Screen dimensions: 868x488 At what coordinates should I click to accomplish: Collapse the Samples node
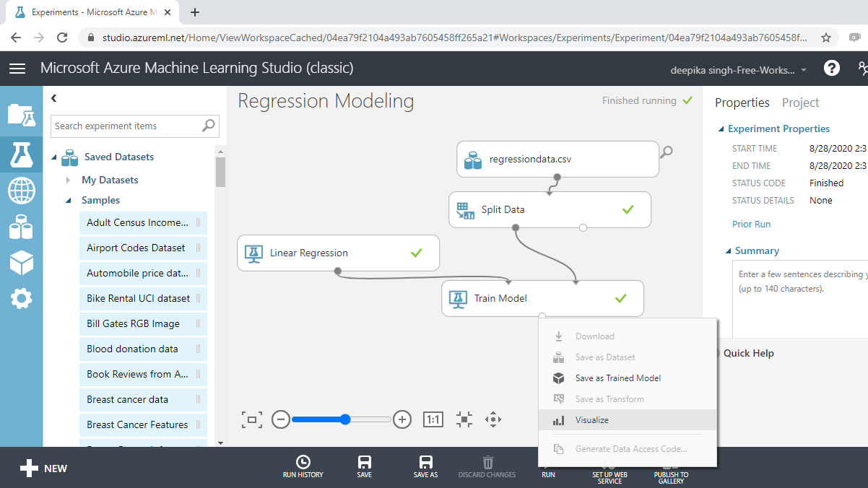(x=69, y=201)
